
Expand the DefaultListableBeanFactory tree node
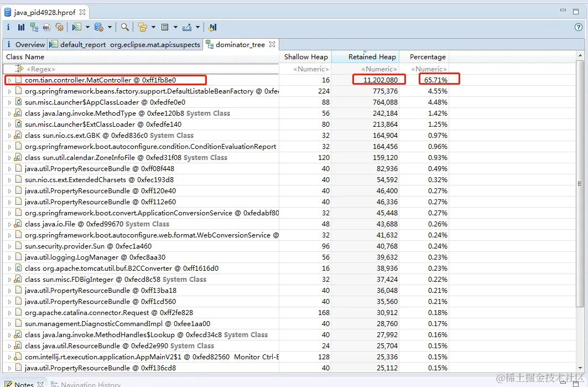pos(9,91)
